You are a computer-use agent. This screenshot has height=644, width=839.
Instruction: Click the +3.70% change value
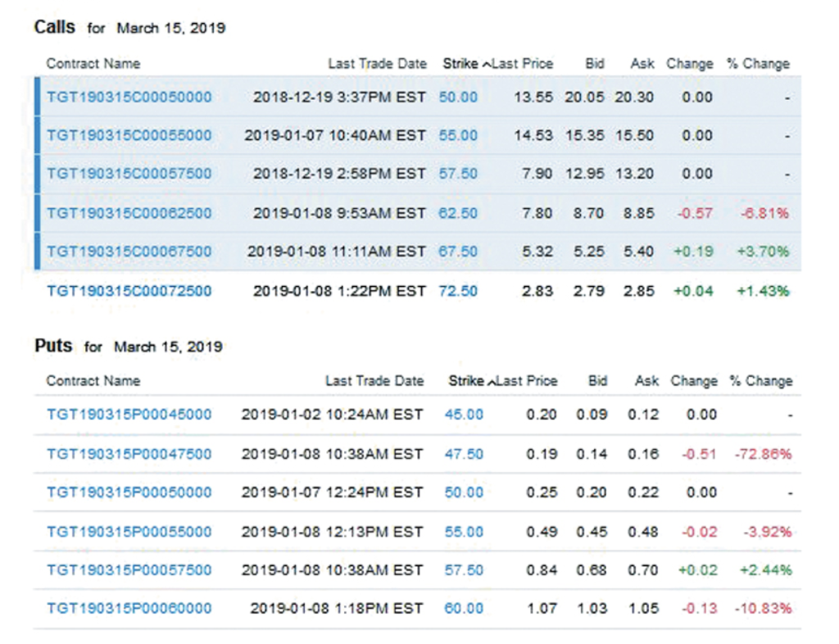[x=763, y=252]
